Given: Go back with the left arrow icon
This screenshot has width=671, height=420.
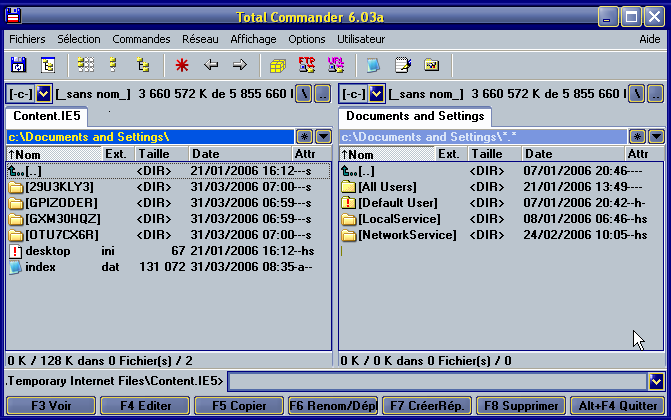Looking at the screenshot, I should coord(211,65).
